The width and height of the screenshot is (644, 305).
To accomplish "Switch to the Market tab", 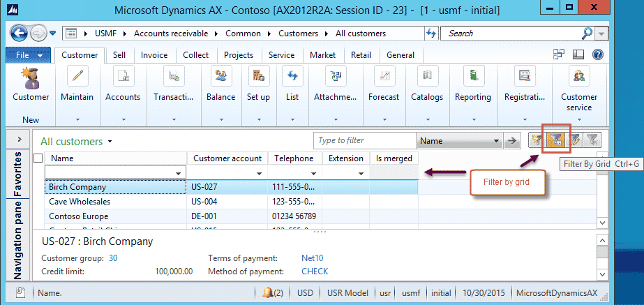I will click(x=323, y=55).
